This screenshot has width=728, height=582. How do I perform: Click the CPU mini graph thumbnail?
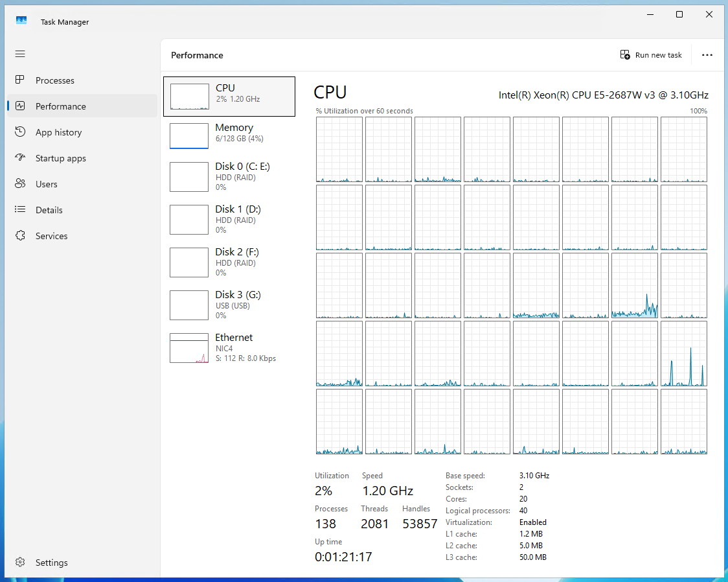[189, 97]
